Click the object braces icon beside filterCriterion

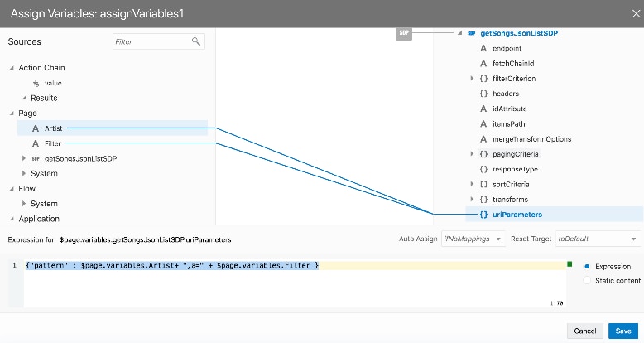click(x=483, y=79)
